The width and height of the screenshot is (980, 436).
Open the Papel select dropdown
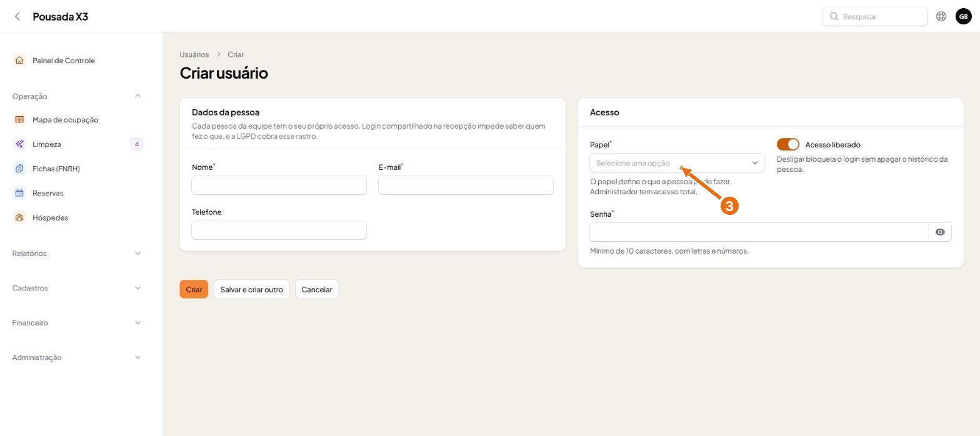(677, 163)
